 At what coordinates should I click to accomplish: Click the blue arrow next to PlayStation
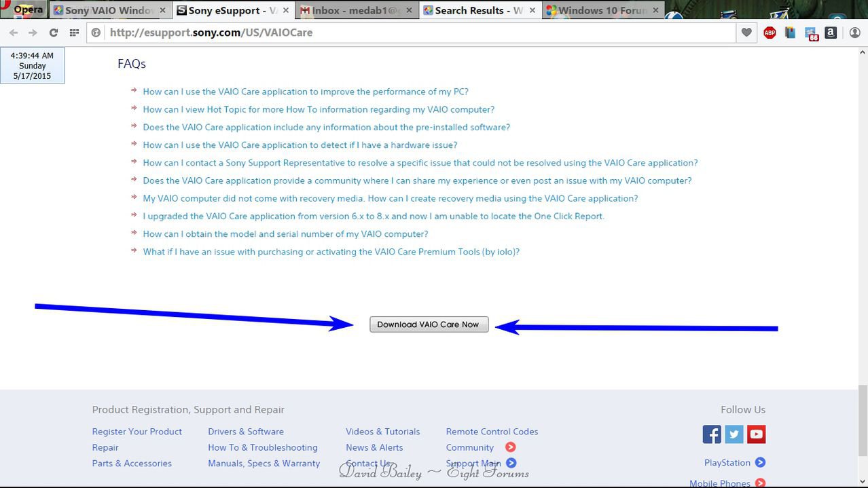(x=760, y=463)
